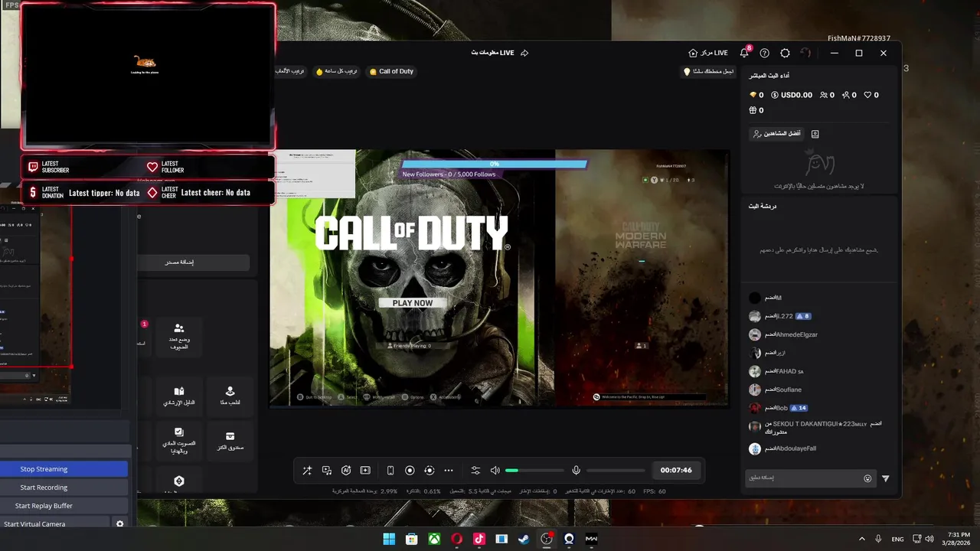Click PLAY NOW in stream preview
Screen dimensions: 980x551
coord(413,303)
